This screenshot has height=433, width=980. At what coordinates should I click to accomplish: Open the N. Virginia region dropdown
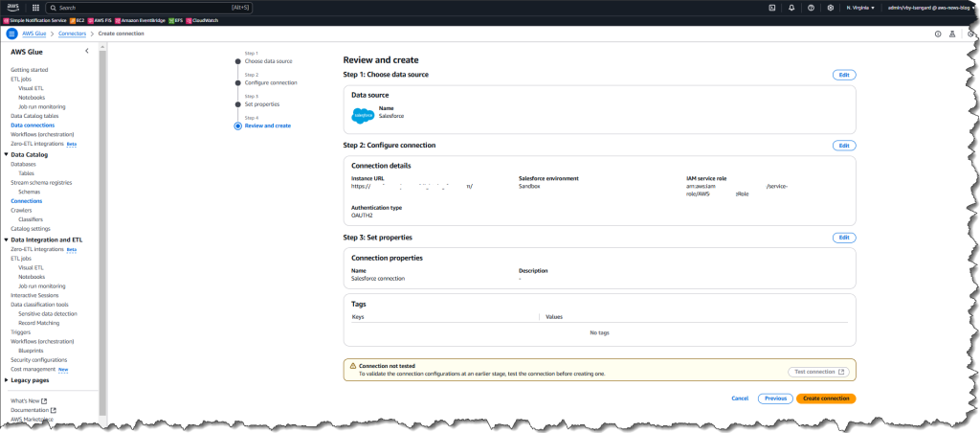point(860,8)
